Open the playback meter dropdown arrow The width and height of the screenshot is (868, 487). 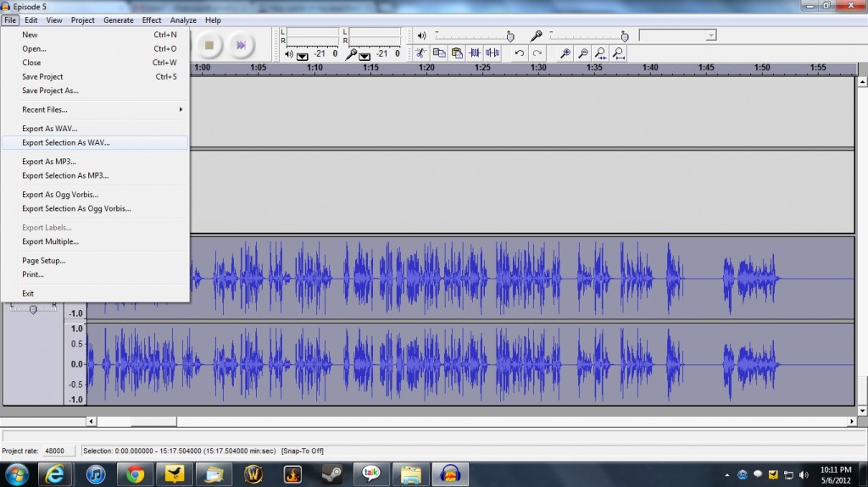(x=303, y=56)
